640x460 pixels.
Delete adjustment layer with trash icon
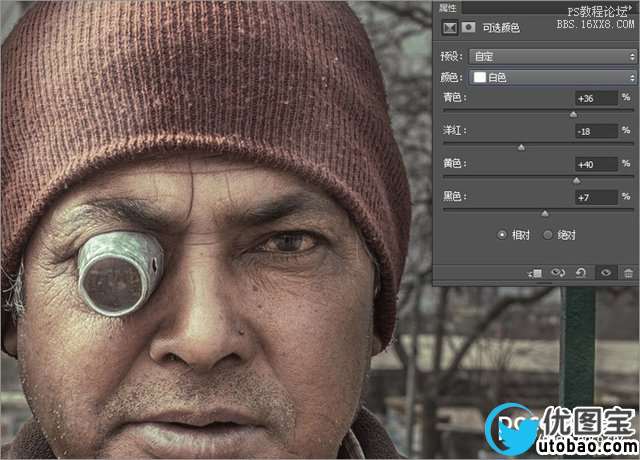pos(628,272)
